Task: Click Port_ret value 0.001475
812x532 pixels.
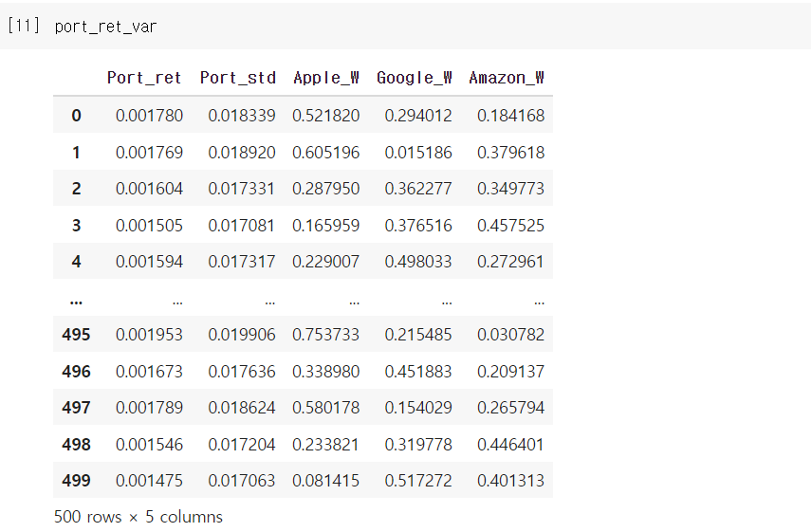Action: point(149,480)
